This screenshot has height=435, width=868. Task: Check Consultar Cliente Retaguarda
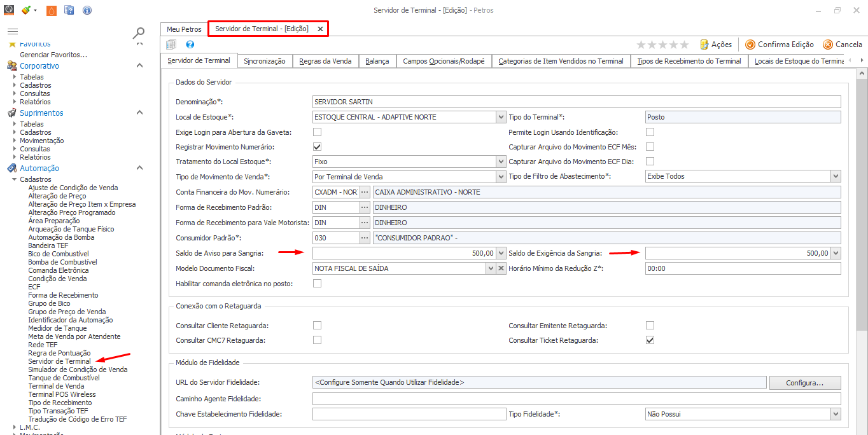pyautogui.click(x=317, y=326)
